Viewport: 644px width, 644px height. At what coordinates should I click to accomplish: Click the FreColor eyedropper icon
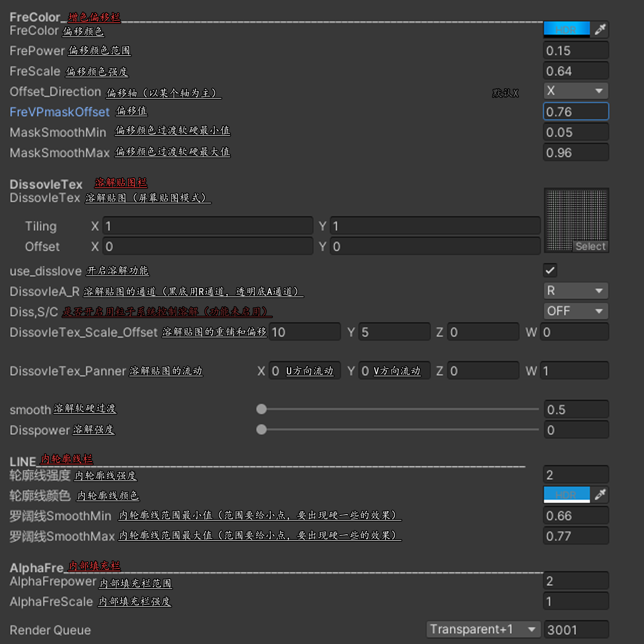pyautogui.click(x=600, y=30)
